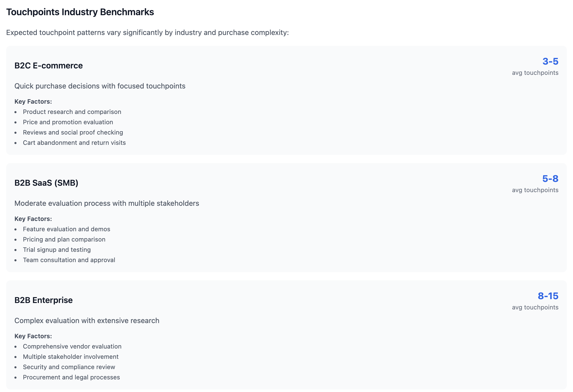The width and height of the screenshot is (573, 392).
Task: Click 'Price and promotion evaluation' item
Action: click(68, 122)
